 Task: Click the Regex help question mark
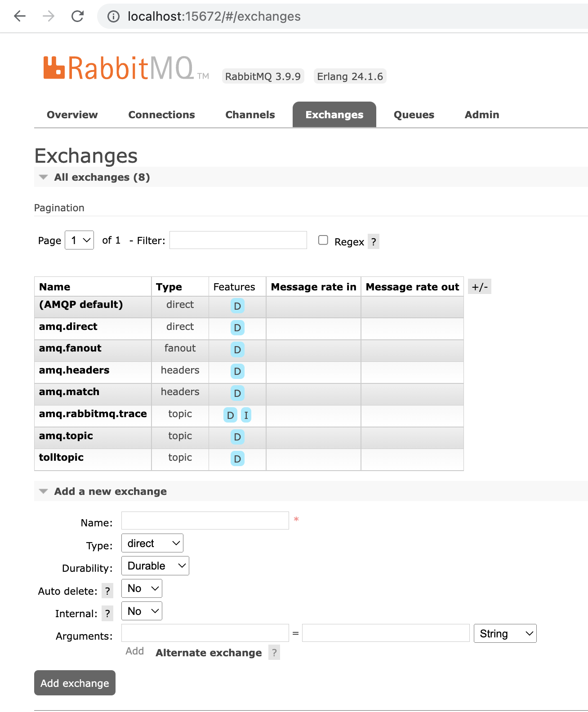coord(374,242)
